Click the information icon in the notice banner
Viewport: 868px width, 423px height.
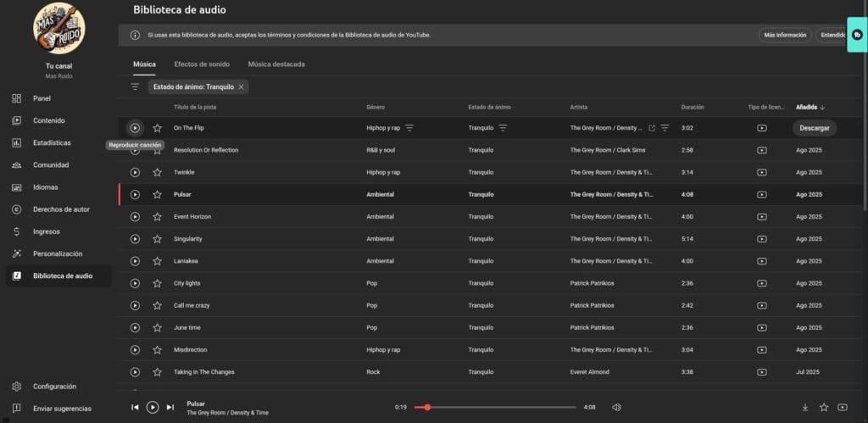pos(135,35)
